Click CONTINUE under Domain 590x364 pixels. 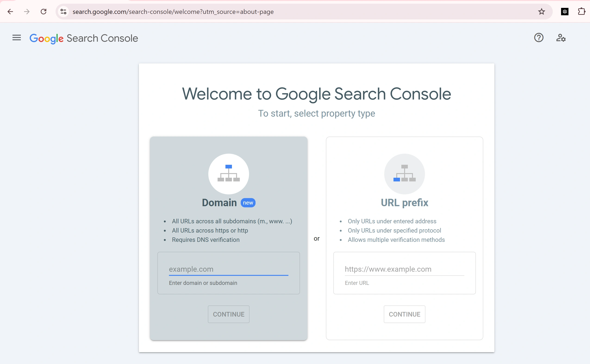pos(228,314)
